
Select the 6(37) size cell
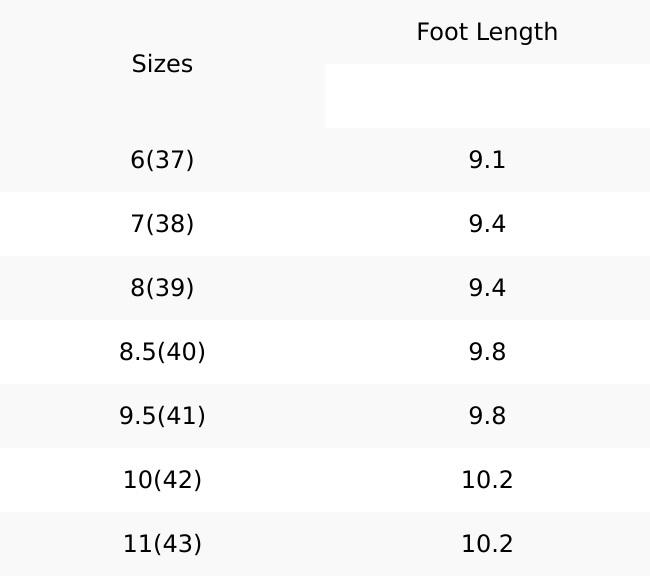point(162,160)
